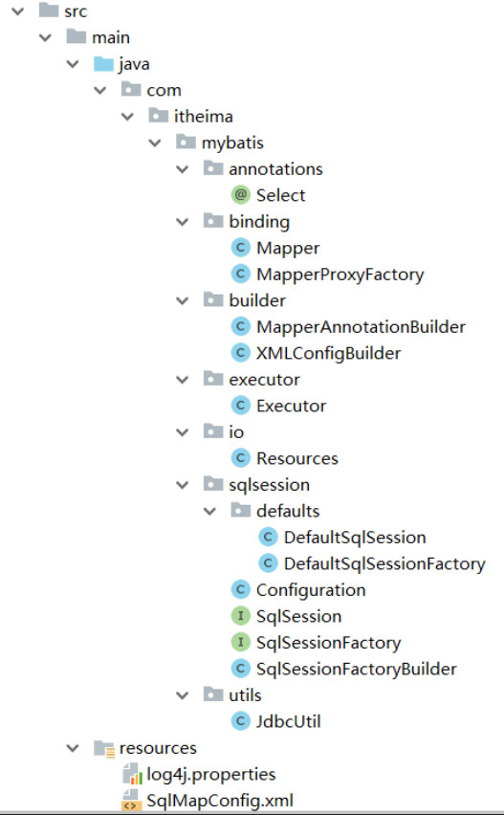Select the XMLConfigBuilder class
The width and height of the screenshot is (504, 815).
point(328,353)
